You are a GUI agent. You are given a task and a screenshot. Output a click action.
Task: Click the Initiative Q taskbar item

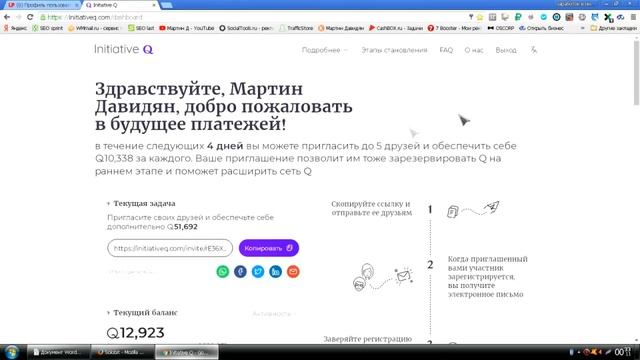coord(187,352)
